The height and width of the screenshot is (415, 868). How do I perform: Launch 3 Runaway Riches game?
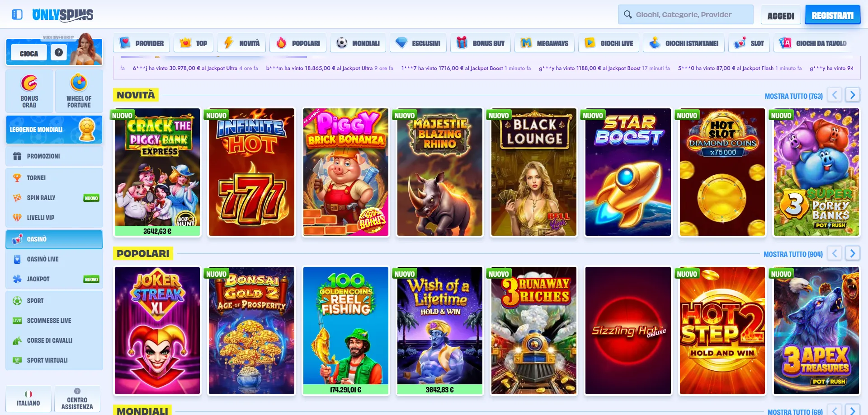(534, 331)
